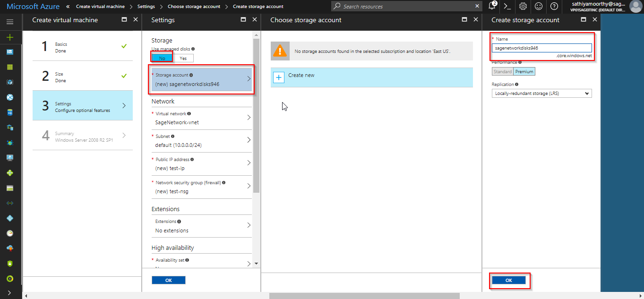
Task: Set managed disks to No
Action: [x=162, y=58]
